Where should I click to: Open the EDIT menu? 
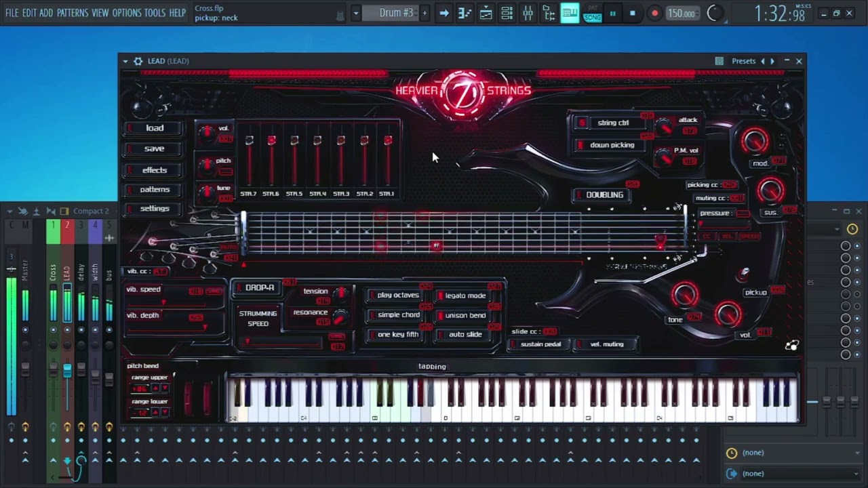pos(29,13)
